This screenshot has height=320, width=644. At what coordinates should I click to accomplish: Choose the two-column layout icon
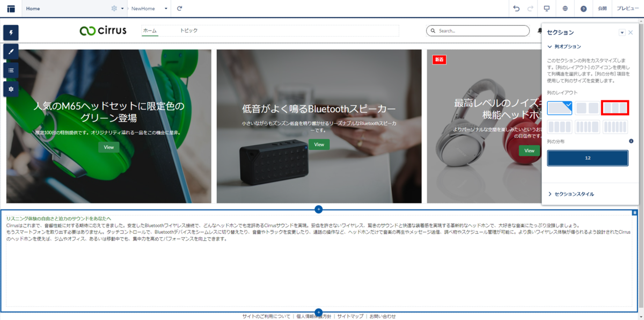coord(587,108)
